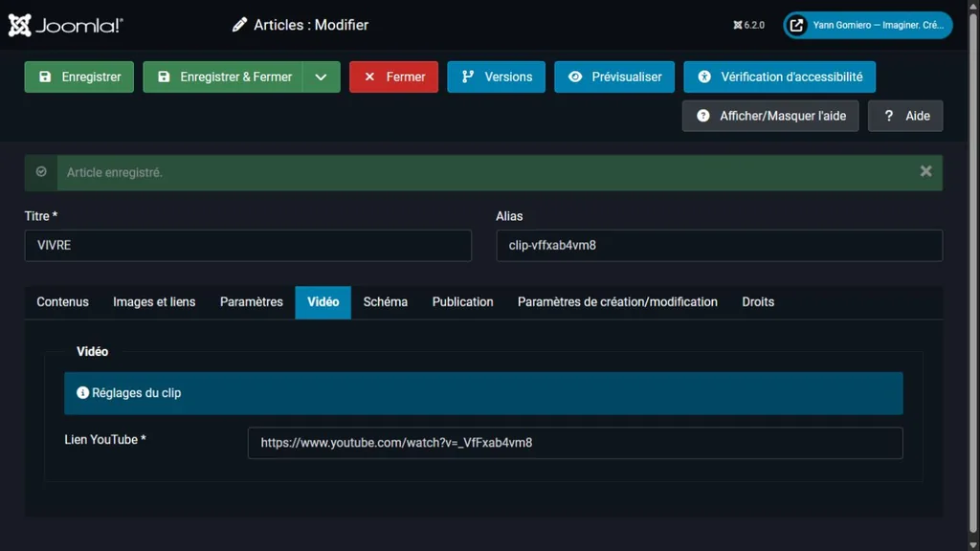
Task: Open site via Yann Gomiero external link button
Action: coord(868,25)
